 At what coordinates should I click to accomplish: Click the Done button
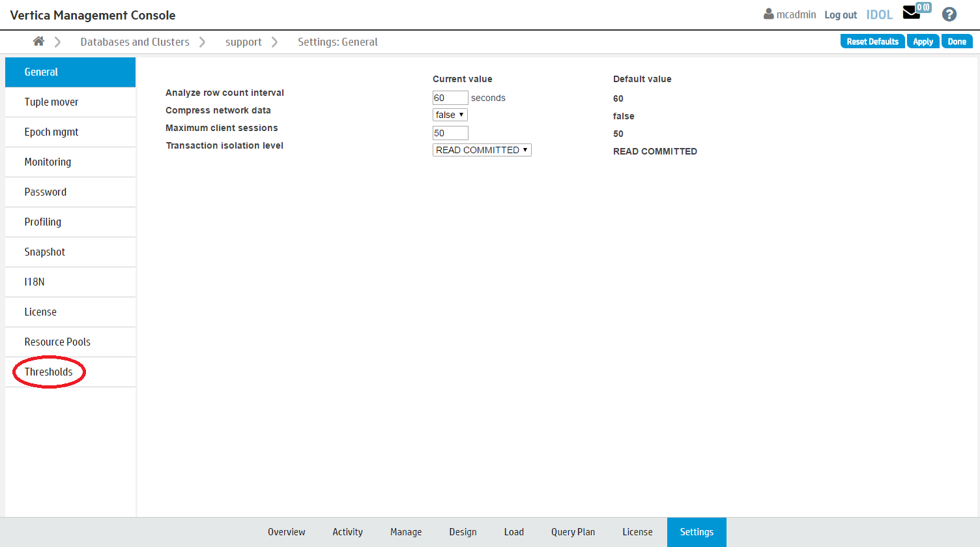[x=957, y=41]
